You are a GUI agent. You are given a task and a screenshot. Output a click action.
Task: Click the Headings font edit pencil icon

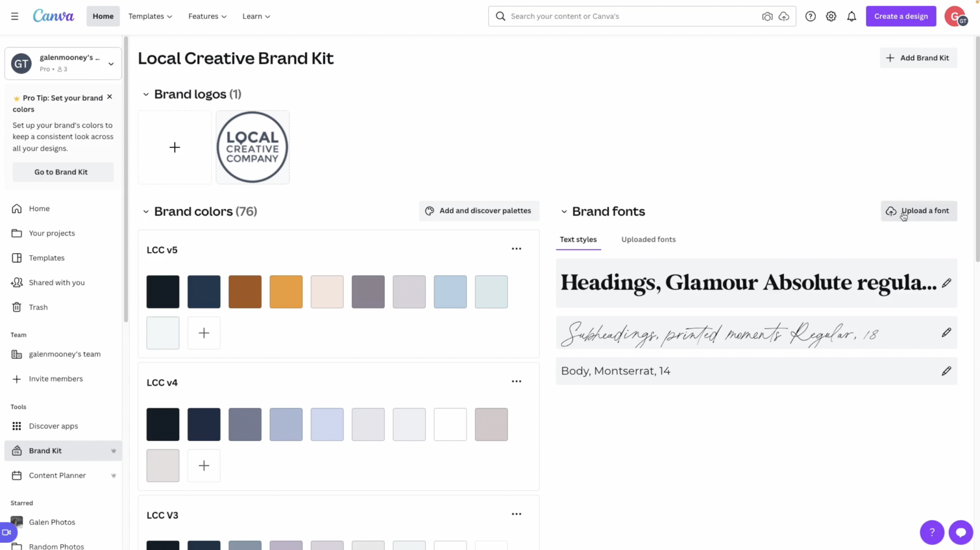tap(947, 282)
